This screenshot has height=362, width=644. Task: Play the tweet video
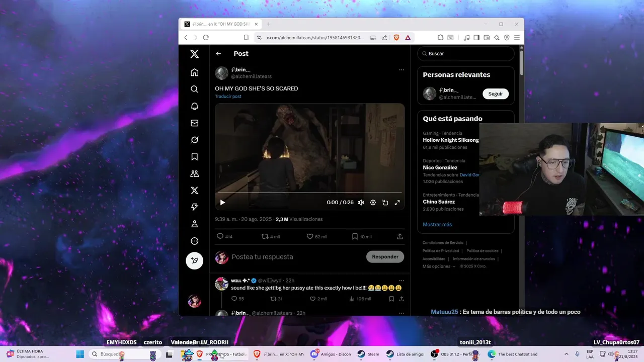[222, 203]
